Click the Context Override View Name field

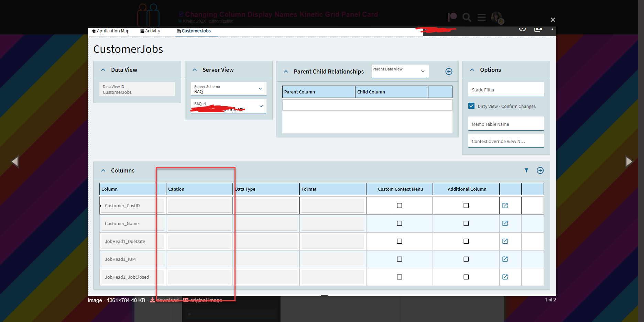pyautogui.click(x=506, y=141)
